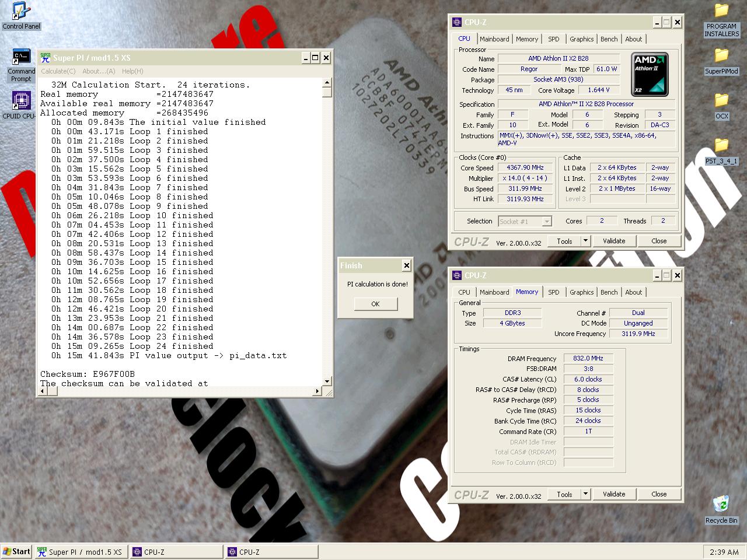Click the taskbar clock showing 2:39 AM
This screenshot has width=747, height=560.
pyautogui.click(x=724, y=552)
